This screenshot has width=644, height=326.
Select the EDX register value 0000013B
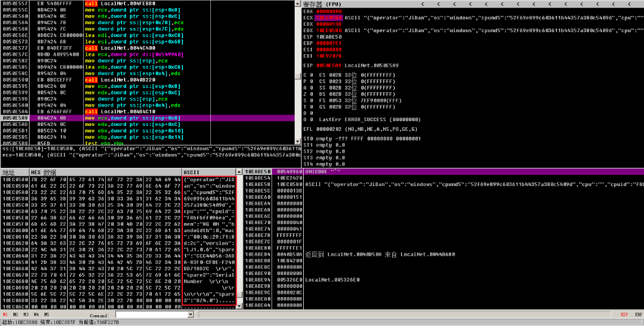click(329, 24)
